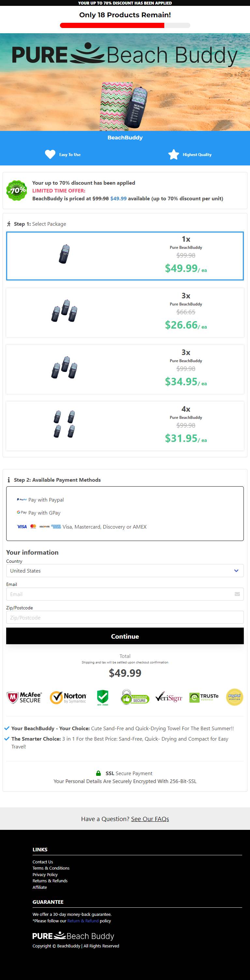Click the PayPal Verified gold seal
The image size is (250, 980).
234,697
